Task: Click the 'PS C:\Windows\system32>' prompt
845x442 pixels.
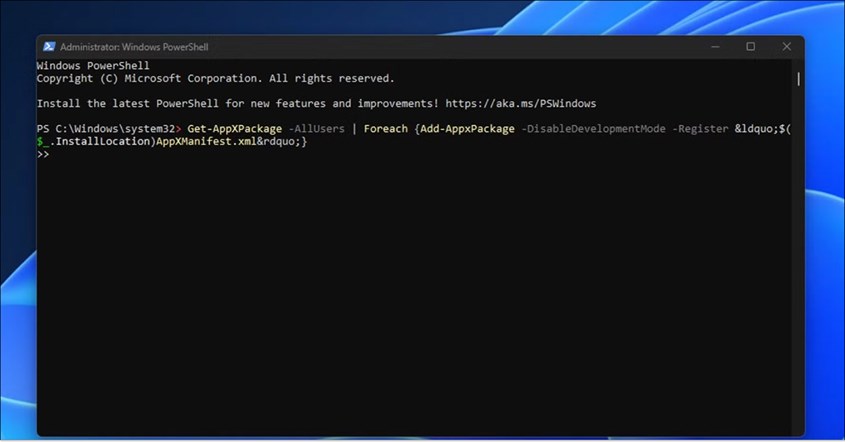Action: click(109, 128)
